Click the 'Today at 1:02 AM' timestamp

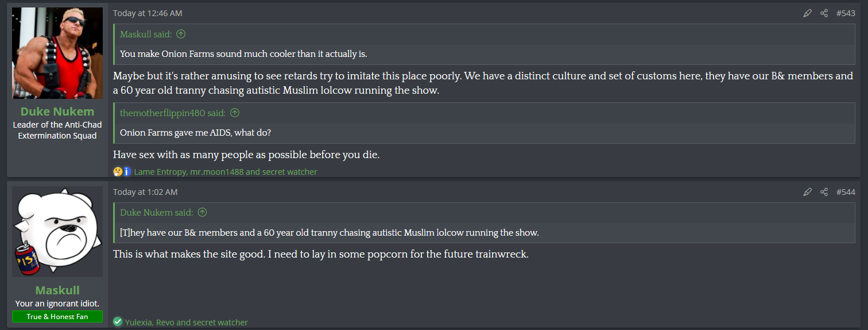click(x=145, y=192)
